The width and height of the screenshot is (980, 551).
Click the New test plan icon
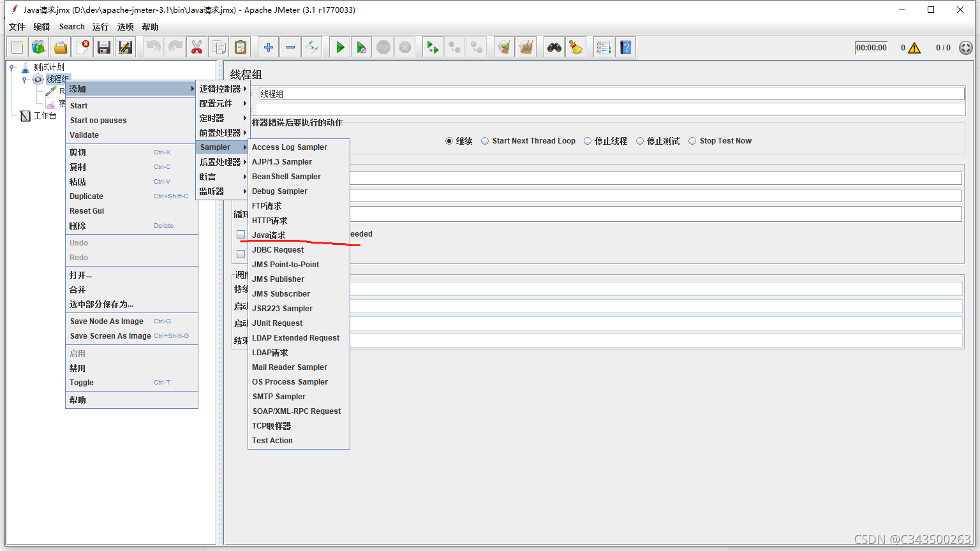click(17, 47)
